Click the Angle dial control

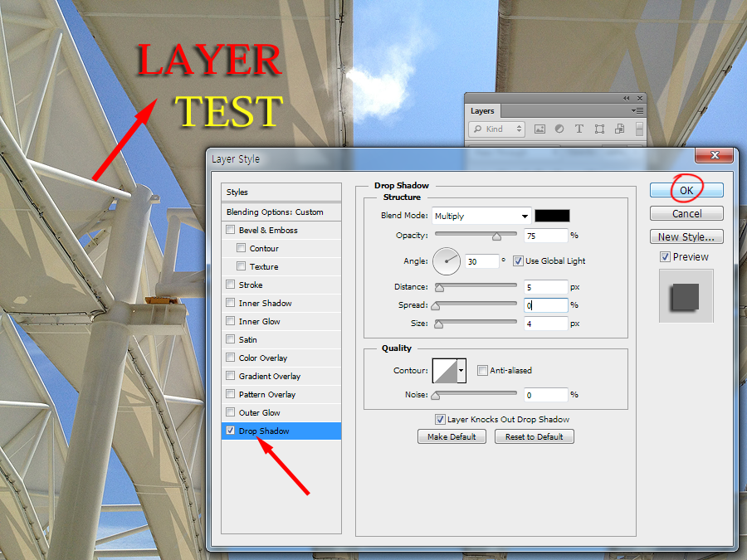click(x=447, y=261)
